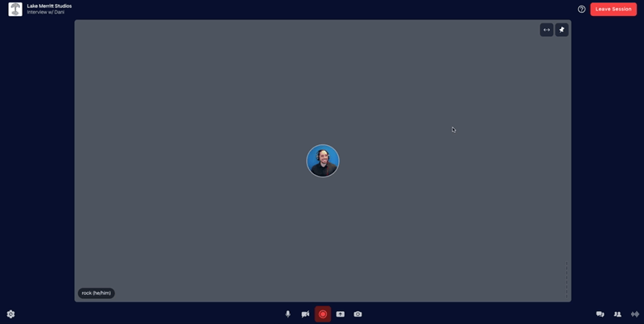The image size is (644, 324).
Task: Start screen sharing
Action: point(341,314)
